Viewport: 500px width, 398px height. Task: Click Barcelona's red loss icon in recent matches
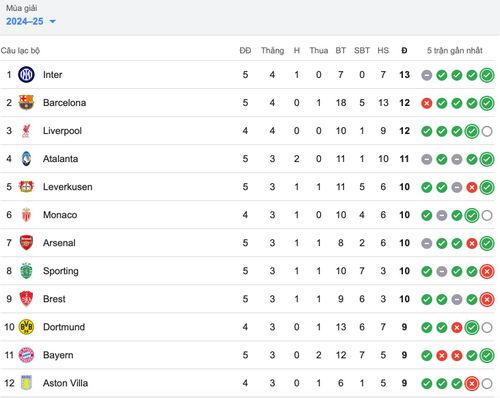(427, 103)
